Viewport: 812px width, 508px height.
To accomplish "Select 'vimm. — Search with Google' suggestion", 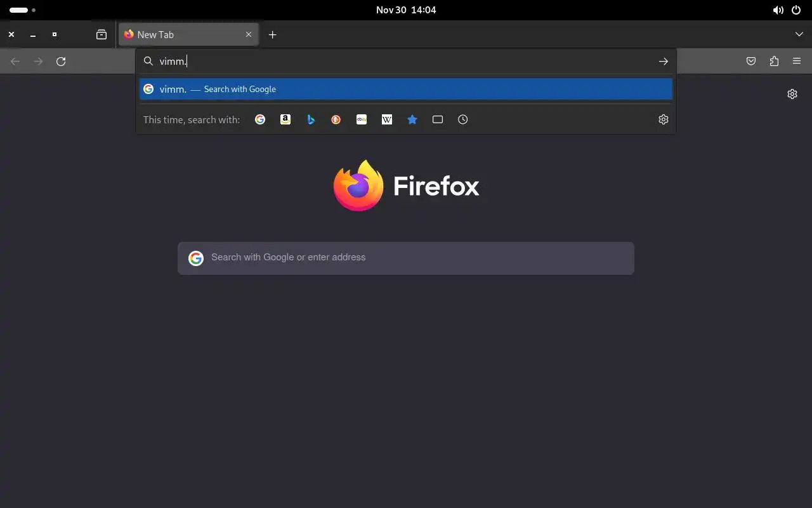I will [x=406, y=90].
